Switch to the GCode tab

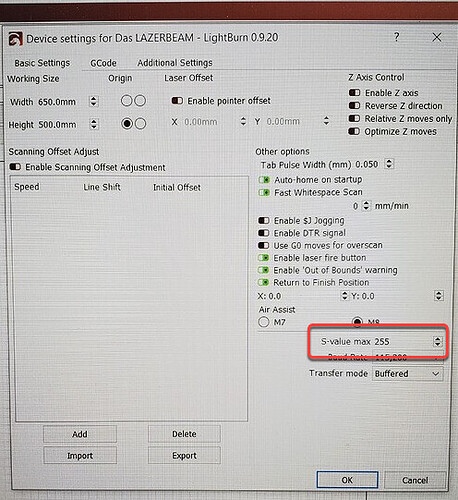click(x=103, y=63)
